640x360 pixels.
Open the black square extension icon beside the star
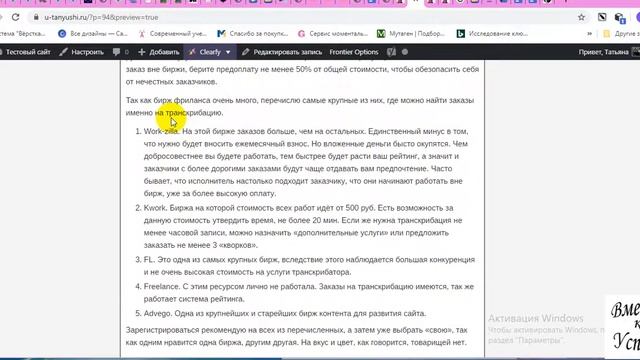click(602, 17)
